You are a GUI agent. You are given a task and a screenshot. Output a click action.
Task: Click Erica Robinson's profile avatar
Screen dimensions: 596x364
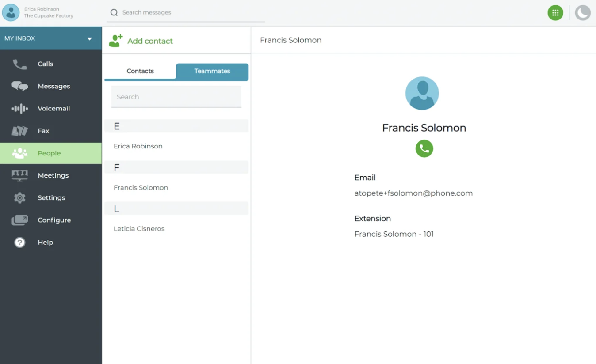tap(11, 12)
